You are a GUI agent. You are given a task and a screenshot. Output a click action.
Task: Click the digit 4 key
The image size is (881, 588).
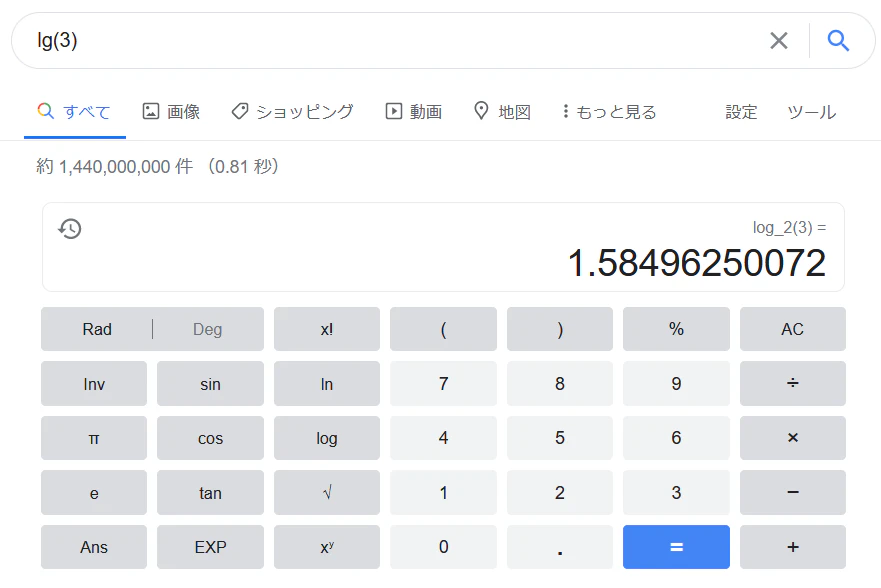[x=443, y=438]
